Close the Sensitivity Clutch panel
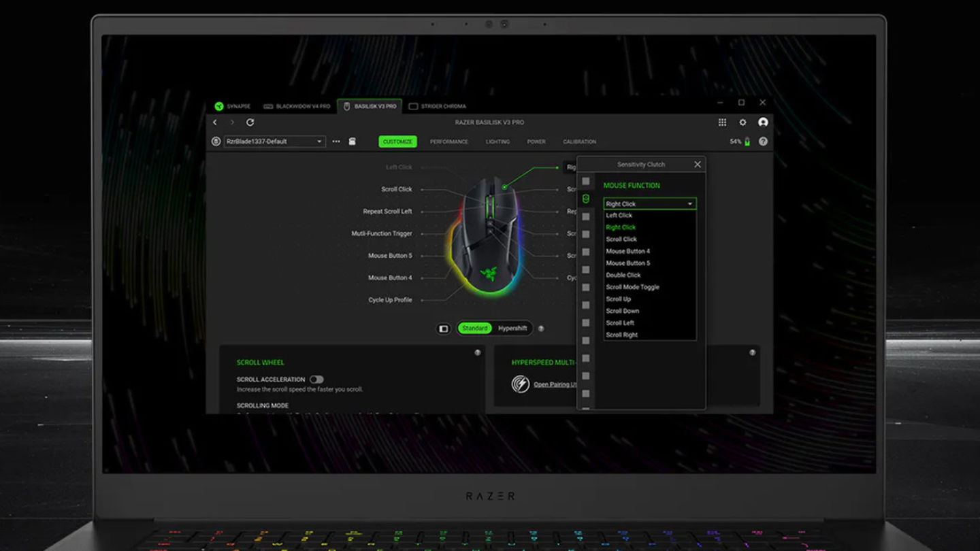Viewport: 980px width, 551px height. pyautogui.click(x=697, y=165)
